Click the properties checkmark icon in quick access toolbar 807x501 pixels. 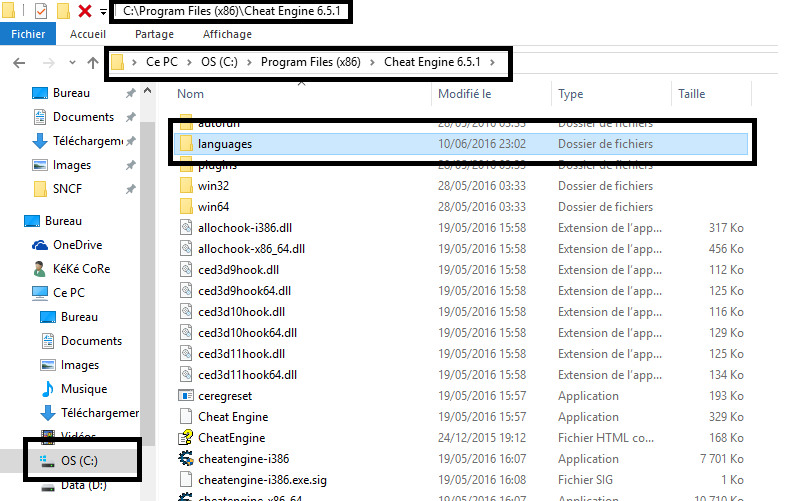coord(41,11)
